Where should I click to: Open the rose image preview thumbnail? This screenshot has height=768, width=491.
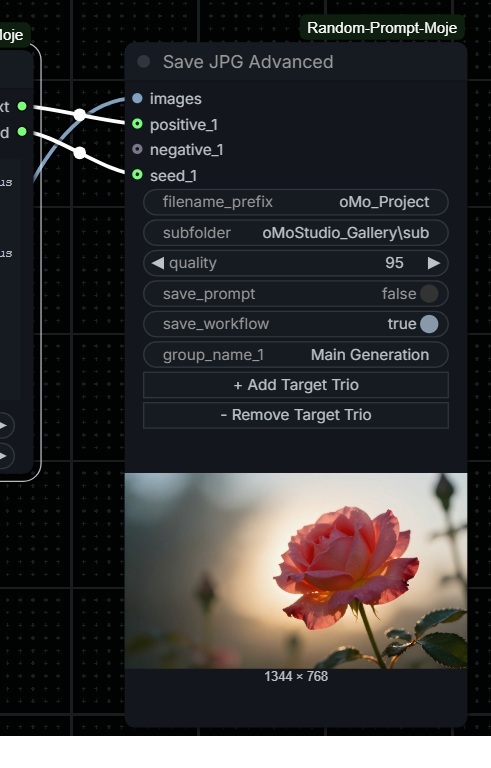coord(296,571)
